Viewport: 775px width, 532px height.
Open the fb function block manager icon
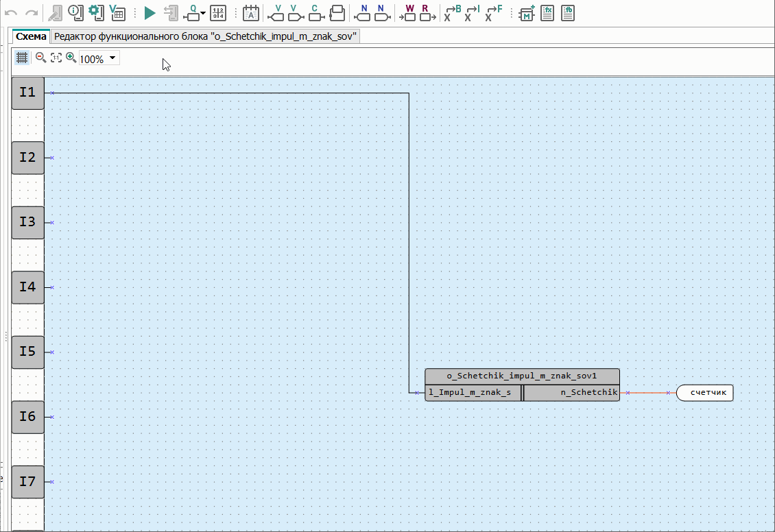tap(568, 13)
